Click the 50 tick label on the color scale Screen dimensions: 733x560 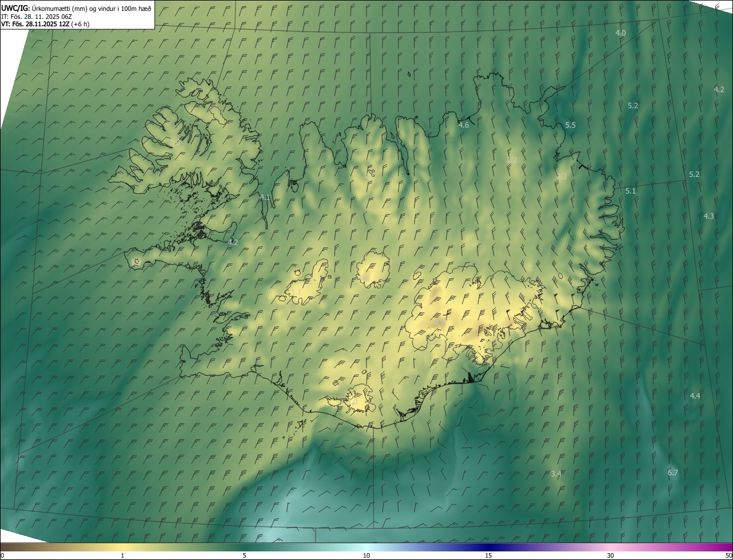(x=728, y=555)
